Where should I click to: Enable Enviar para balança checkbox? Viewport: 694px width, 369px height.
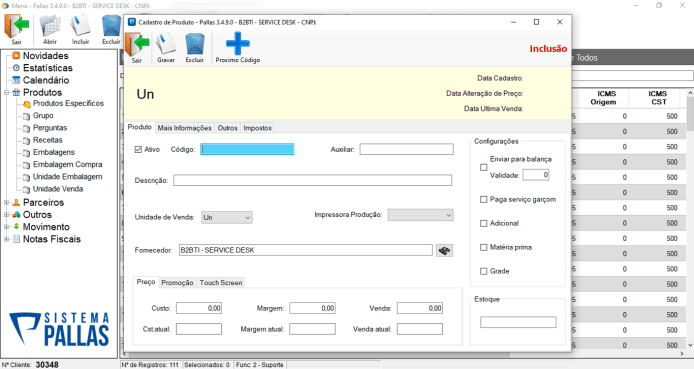[x=484, y=167]
